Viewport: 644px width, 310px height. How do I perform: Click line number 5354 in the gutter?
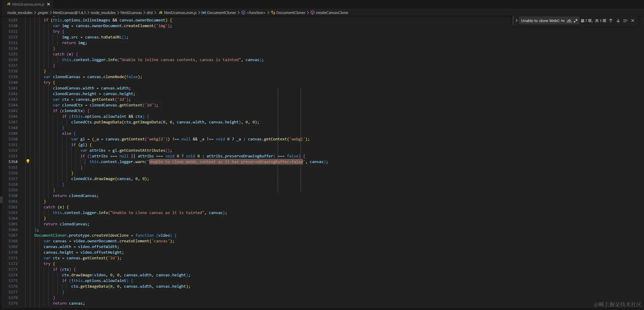coord(13,162)
